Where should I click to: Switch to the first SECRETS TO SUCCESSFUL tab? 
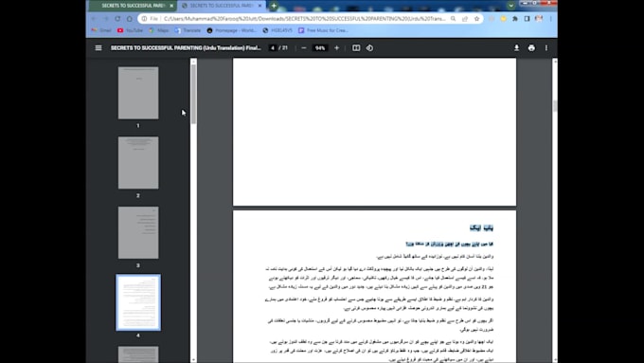coord(133,6)
